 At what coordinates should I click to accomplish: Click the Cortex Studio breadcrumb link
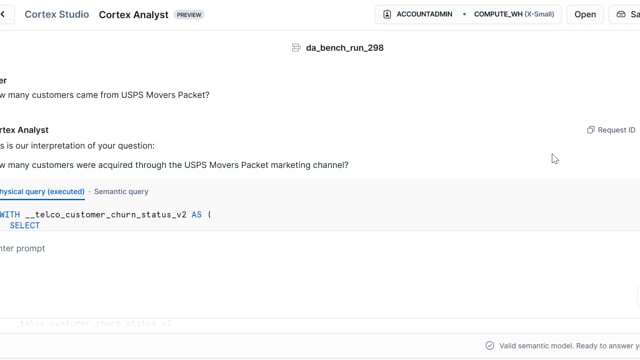tap(57, 14)
